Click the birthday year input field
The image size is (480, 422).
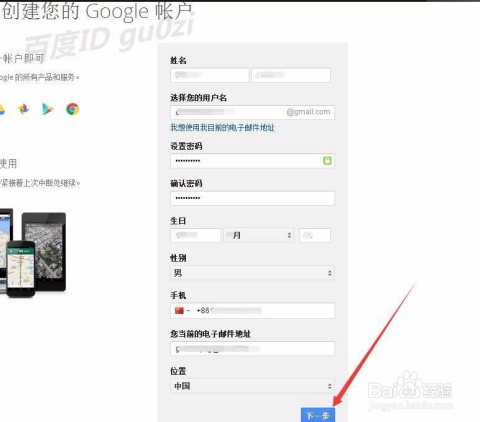coord(196,235)
